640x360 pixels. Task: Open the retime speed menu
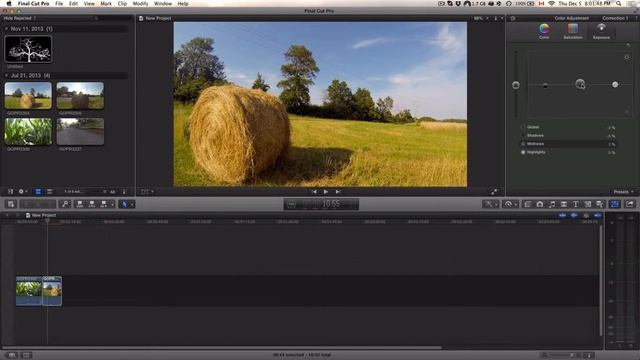tap(510, 204)
